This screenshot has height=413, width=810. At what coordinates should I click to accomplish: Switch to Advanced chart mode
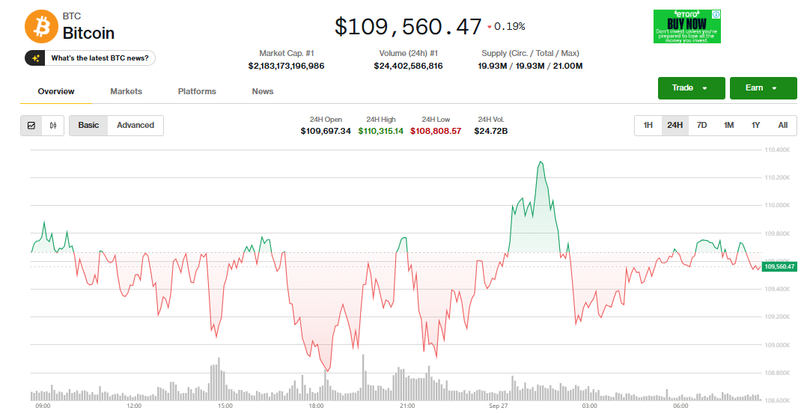[x=135, y=125]
